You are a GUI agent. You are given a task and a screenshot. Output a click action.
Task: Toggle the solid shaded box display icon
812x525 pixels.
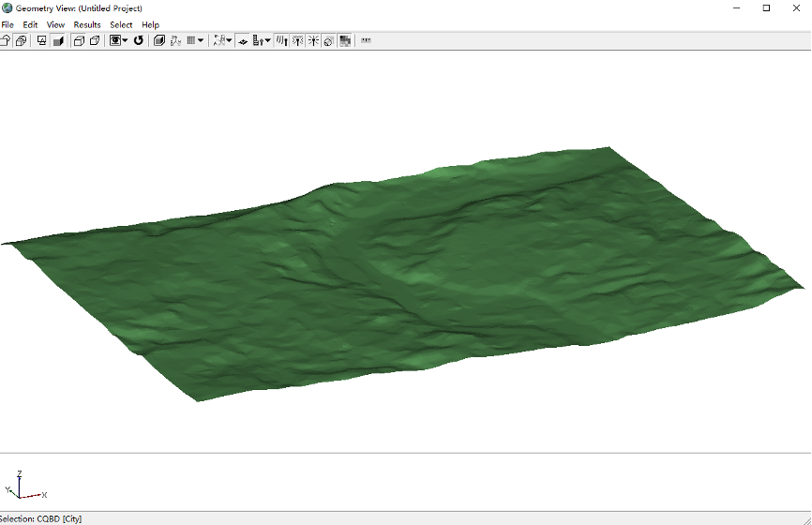pos(58,40)
